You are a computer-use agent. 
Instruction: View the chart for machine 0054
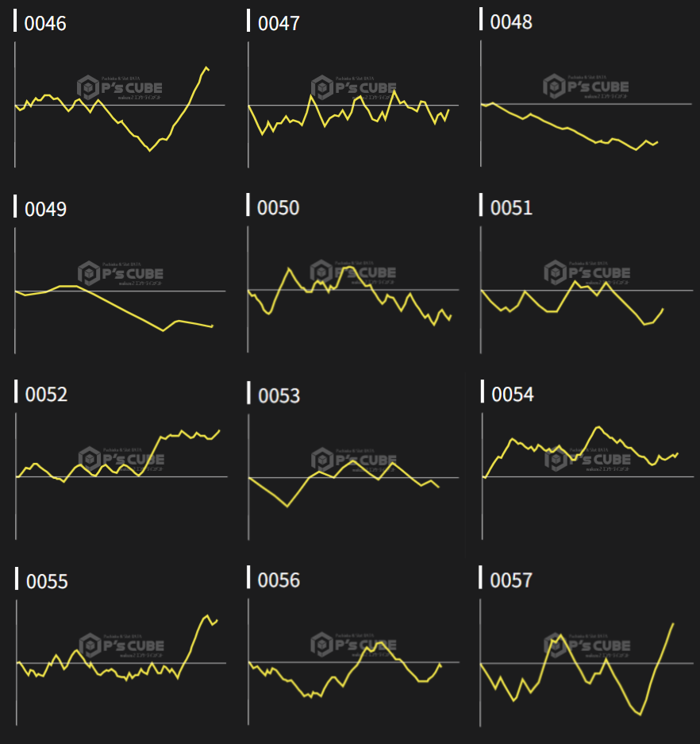pos(586,476)
